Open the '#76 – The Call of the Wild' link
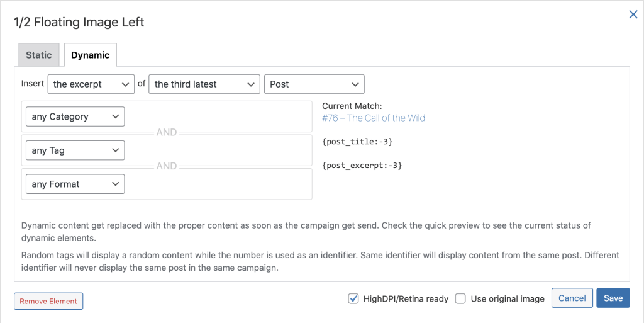644x323 pixels. (374, 118)
